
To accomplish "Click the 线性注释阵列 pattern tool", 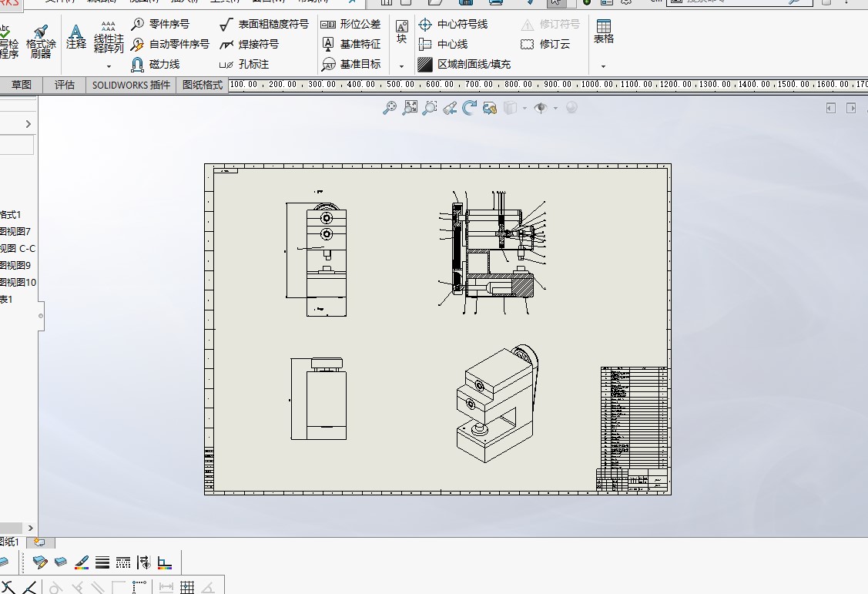I will coord(109,38).
